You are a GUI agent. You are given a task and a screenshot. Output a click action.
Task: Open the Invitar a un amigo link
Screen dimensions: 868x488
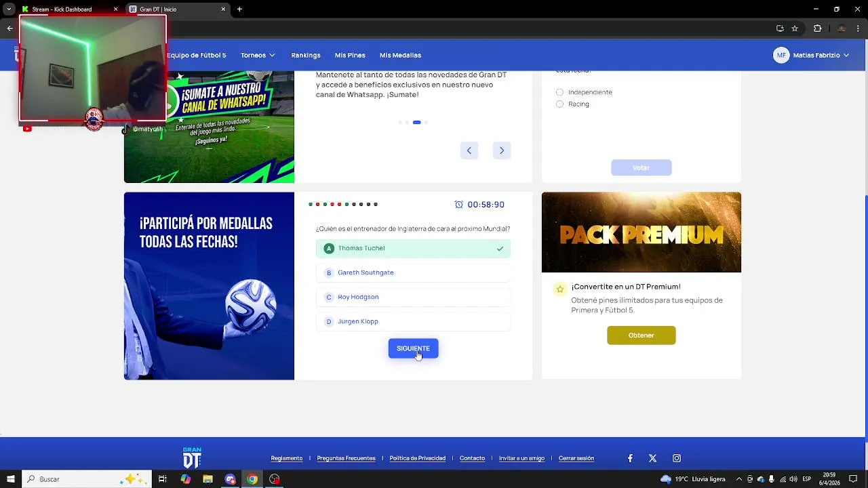click(x=521, y=458)
